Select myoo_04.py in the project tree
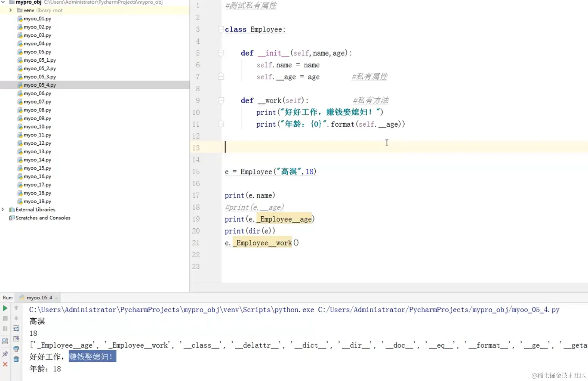 (x=37, y=44)
